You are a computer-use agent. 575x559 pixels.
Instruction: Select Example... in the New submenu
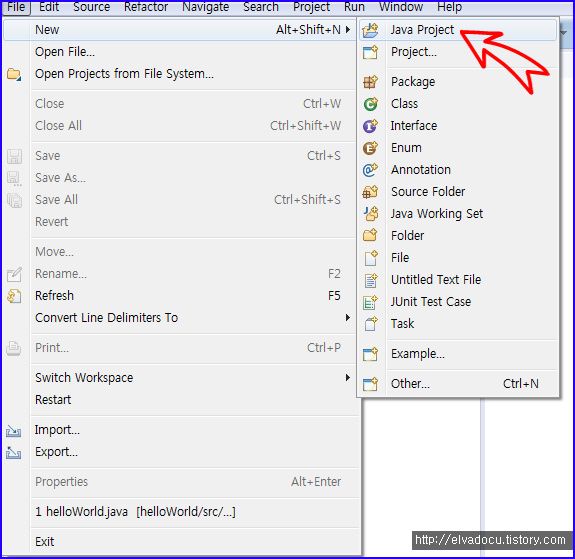pos(458,354)
